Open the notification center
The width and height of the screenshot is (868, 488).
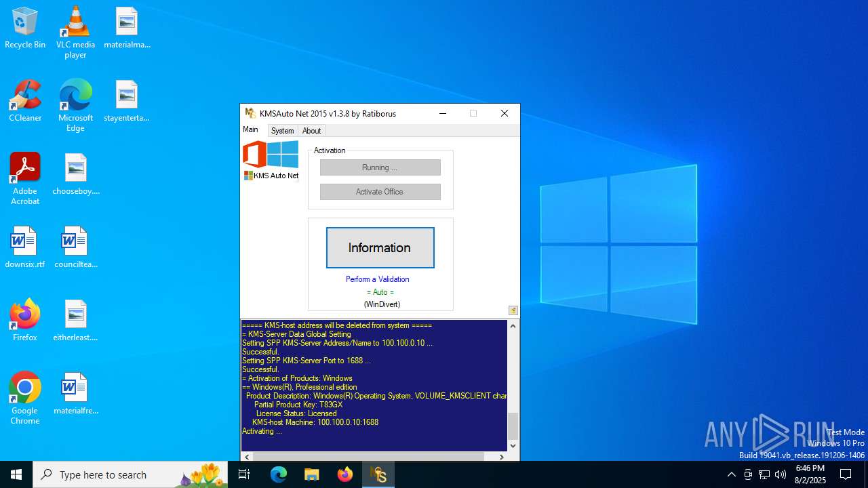[846, 474]
